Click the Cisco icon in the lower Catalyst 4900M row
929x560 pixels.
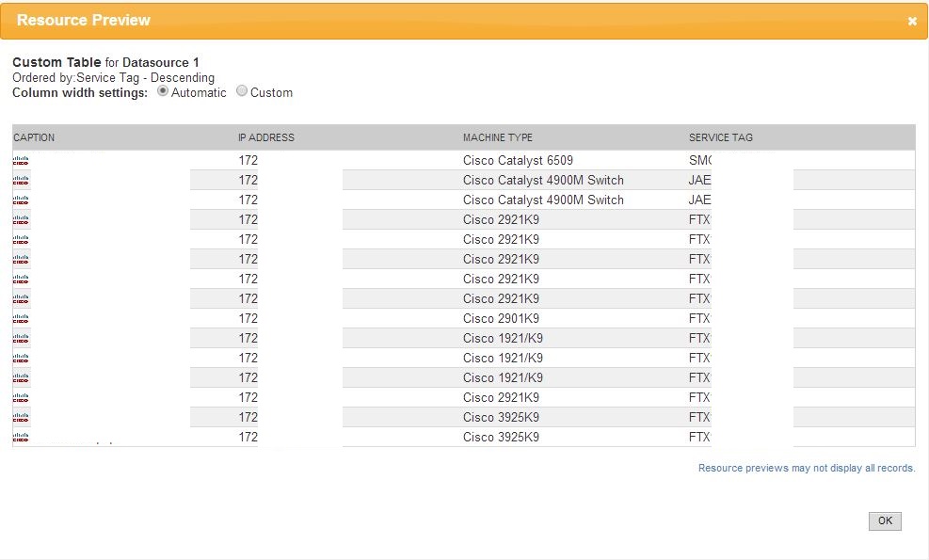[21, 200]
